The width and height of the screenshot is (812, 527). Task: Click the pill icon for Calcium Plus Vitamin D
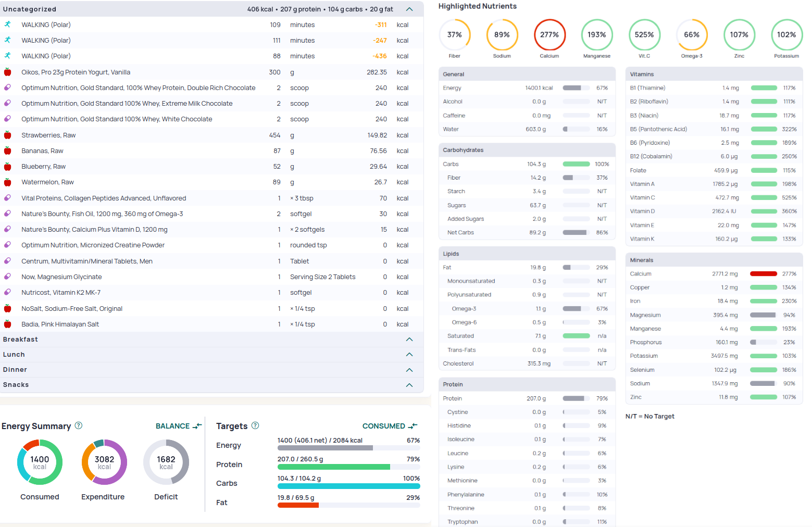click(7, 229)
